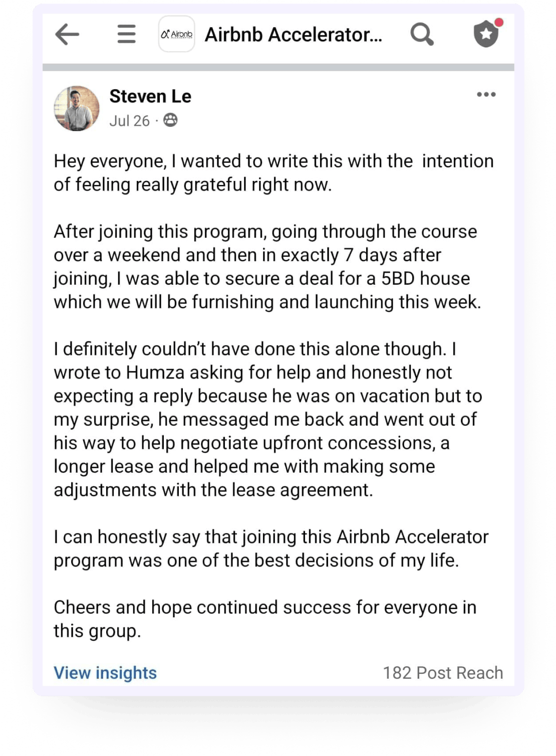
Task: Tap the back arrow in the header
Action: tap(67, 35)
